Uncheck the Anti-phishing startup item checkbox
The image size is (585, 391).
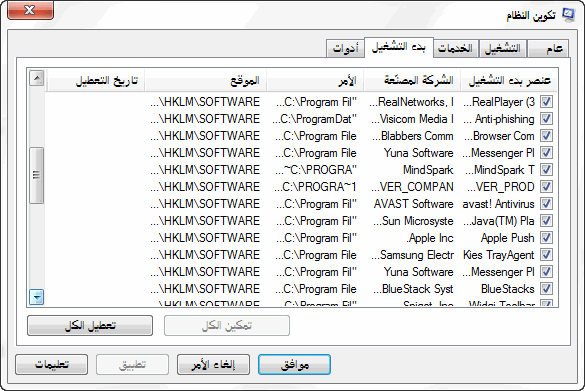547,119
